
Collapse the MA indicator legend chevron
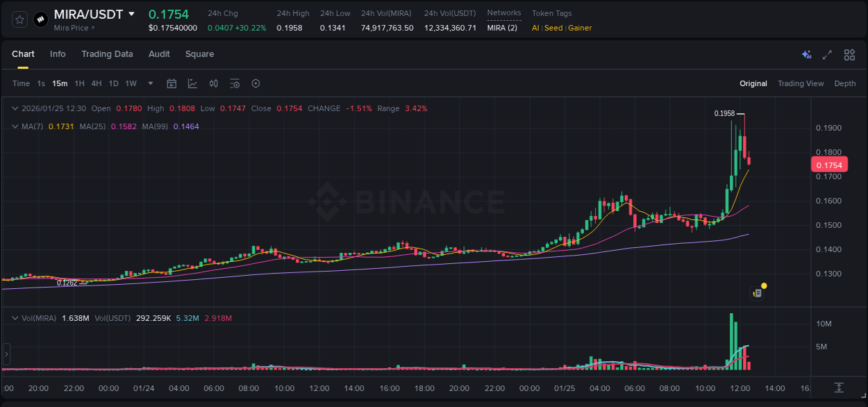(14, 126)
